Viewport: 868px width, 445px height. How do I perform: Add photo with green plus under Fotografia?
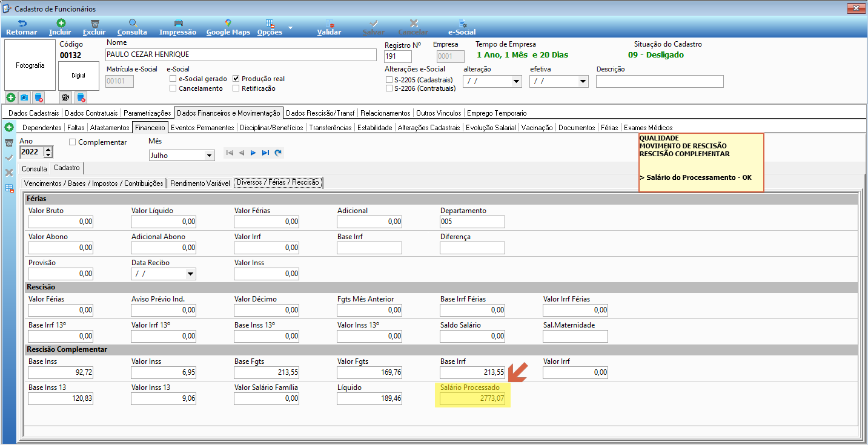pyautogui.click(x=11, y=97)
